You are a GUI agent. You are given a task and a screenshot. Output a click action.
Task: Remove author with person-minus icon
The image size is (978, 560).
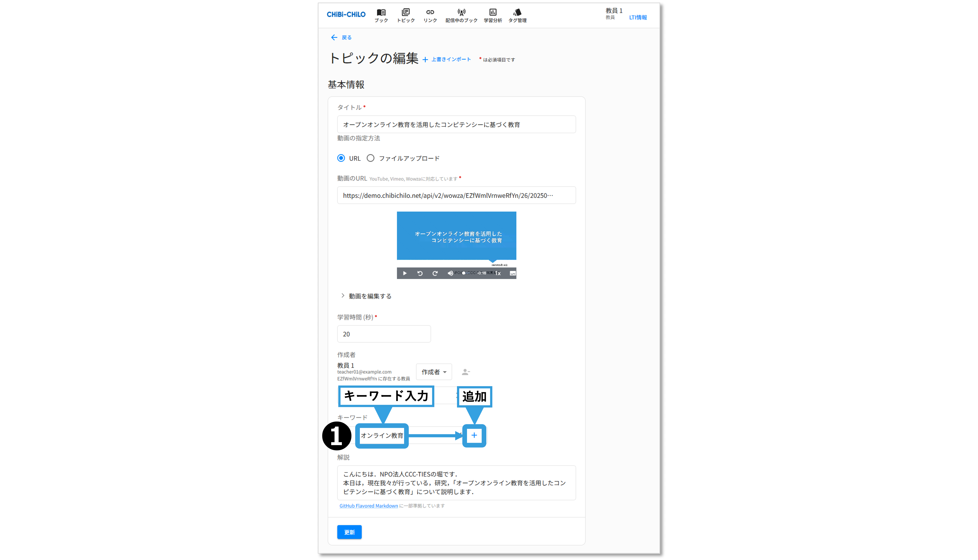coord(466,372)
